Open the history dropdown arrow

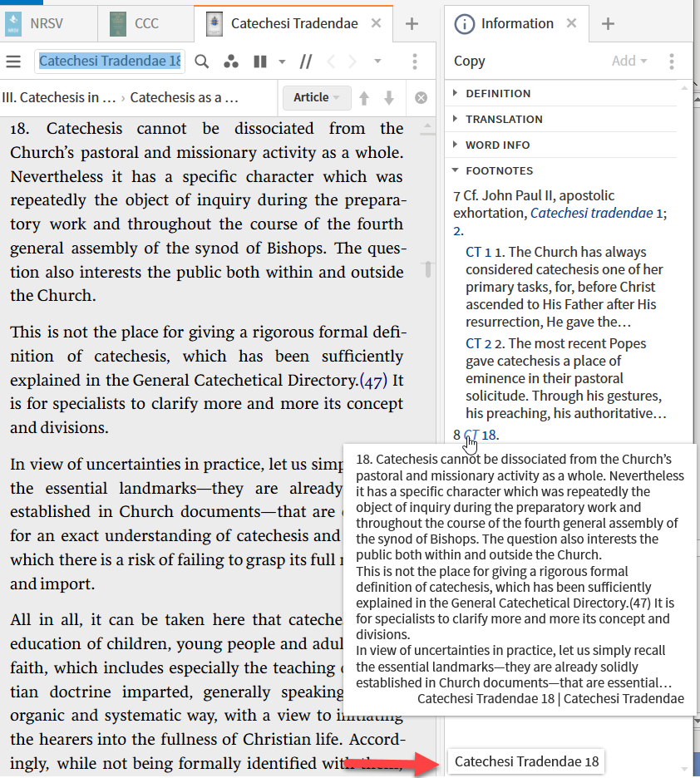pyautogui.click(x=377, y=62)
